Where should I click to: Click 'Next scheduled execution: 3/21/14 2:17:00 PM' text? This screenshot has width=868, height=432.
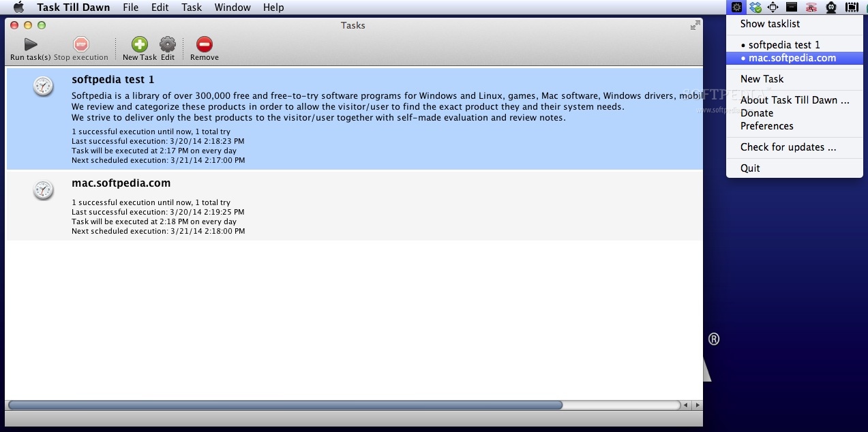(x=158, y=160)
